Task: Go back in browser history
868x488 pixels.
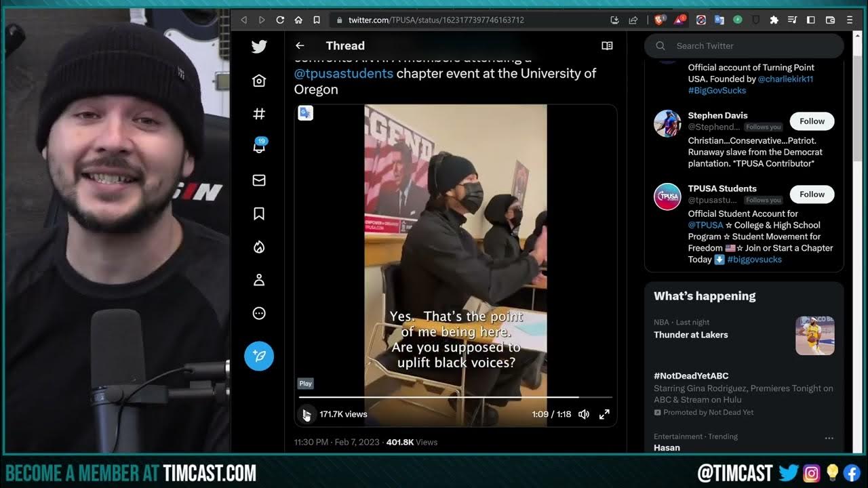Action: point(243,20)
